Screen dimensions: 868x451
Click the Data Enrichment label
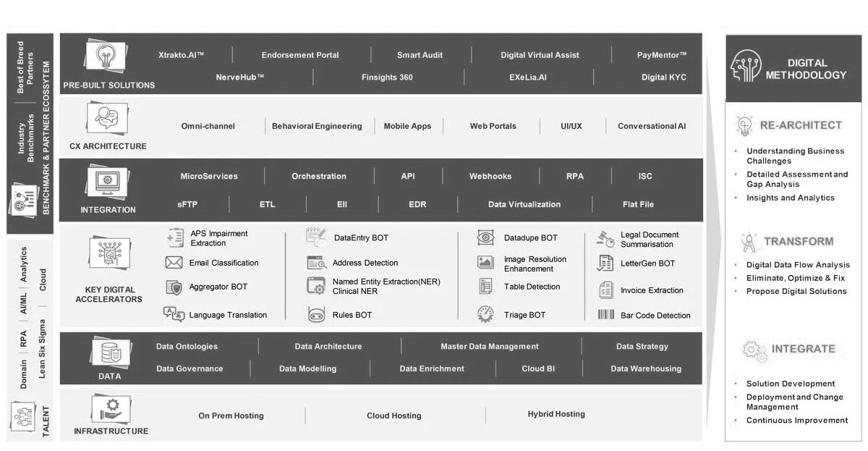click(432, 368)
